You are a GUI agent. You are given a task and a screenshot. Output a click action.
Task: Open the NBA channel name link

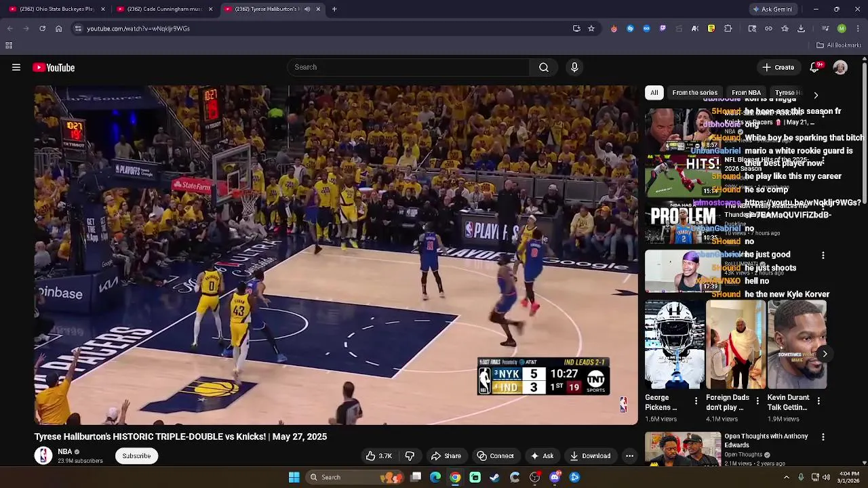pyautogui.click(x=65, y=451)
